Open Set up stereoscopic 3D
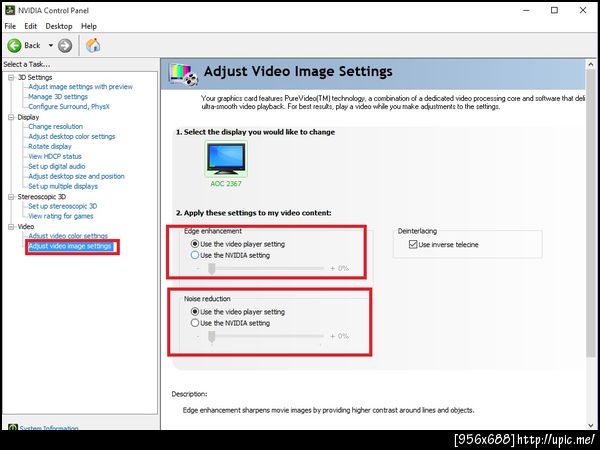The width and height of the screenshot is (600, 450). pos(63,206)
